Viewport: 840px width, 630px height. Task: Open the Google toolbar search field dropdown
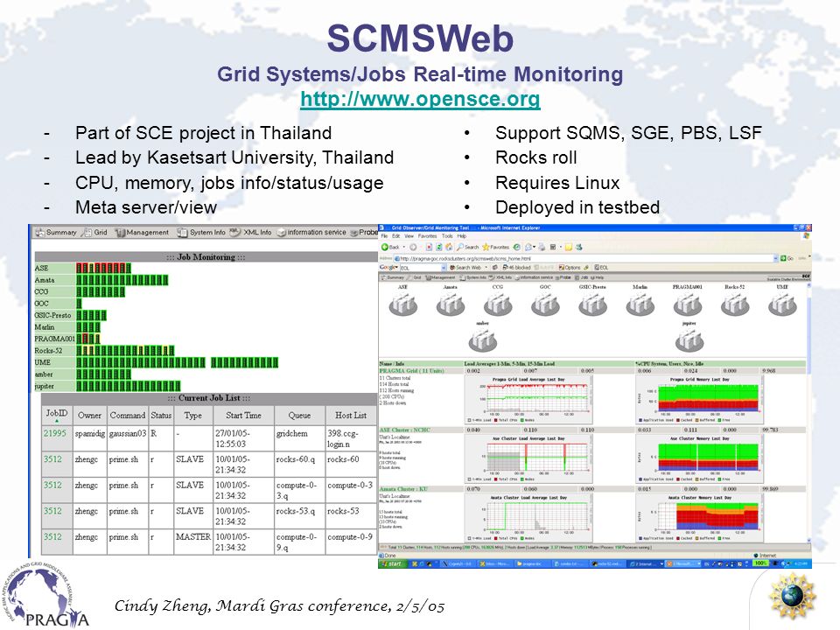point(444,268)
